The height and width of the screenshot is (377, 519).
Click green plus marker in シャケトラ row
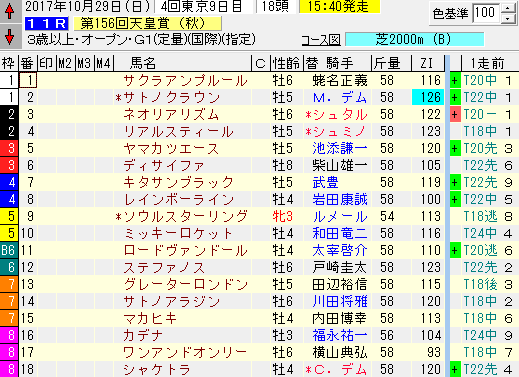click(x=455, y=370)
